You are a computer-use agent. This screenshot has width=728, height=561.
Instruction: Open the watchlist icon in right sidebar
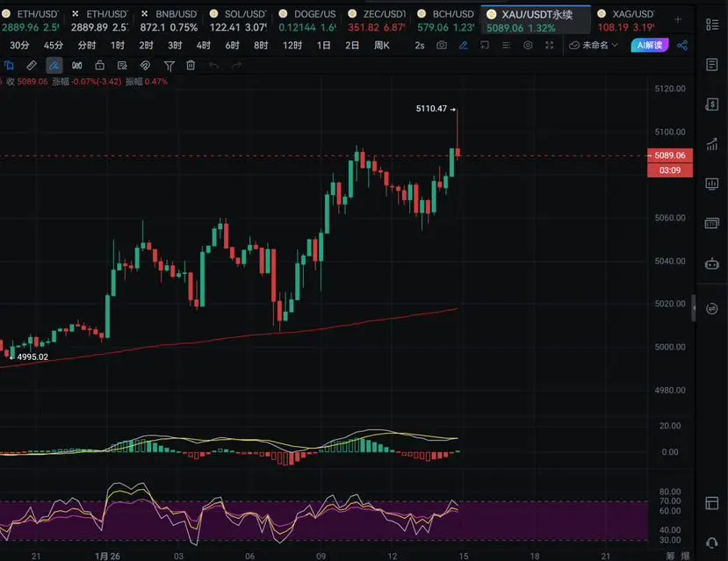[711, 24]
